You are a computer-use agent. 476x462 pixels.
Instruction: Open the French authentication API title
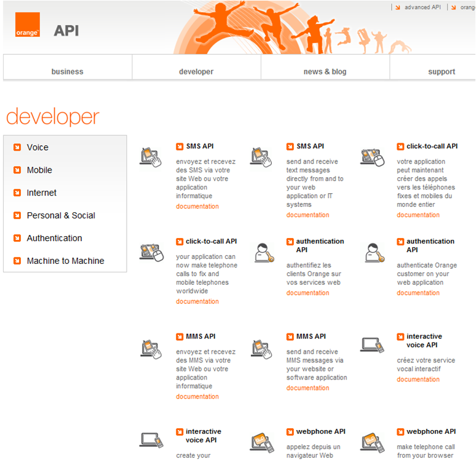point(320,245)
